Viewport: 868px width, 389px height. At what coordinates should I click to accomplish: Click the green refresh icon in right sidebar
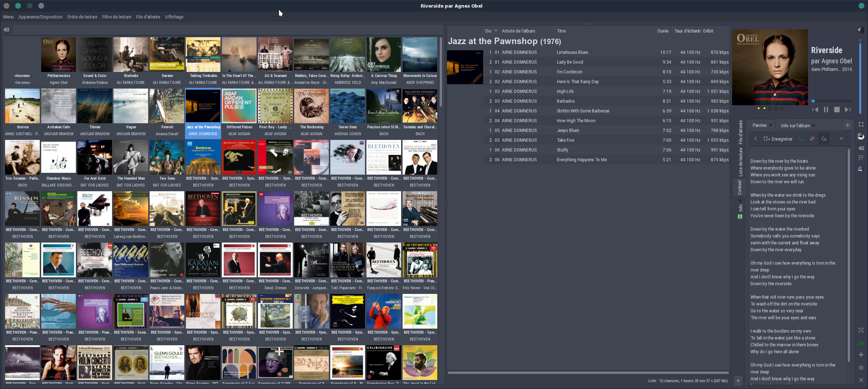coord(861,342)
